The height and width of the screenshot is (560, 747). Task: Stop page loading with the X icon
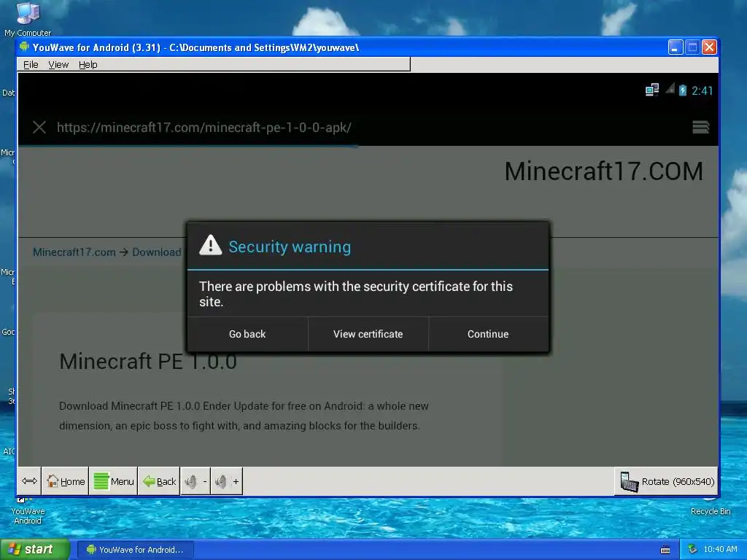(39, 127)
